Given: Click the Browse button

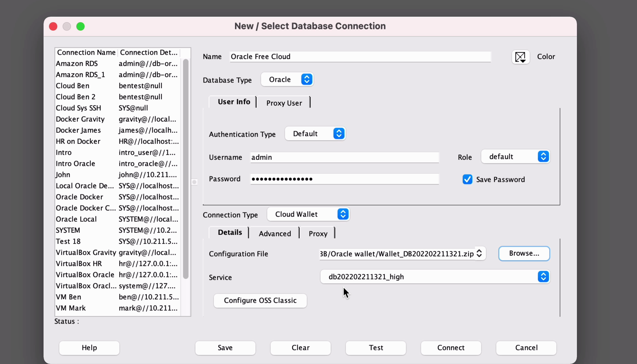Looking at the screenshot, I should coord(524,253).
